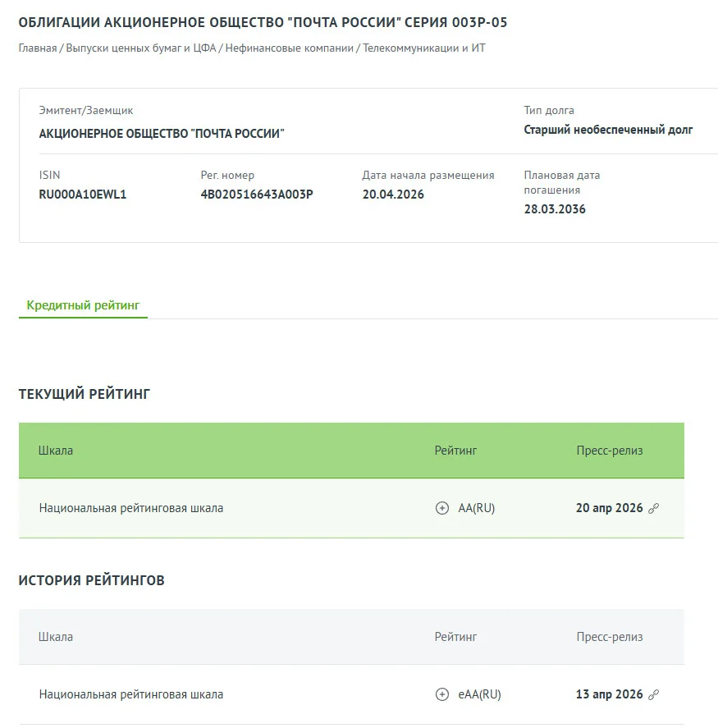The width and height of the screenshot is (718, 728).
Task: Open issuer АКЦИОНЕРНОЕ ОБЩЕСТВО "ПОЧТА РОССИИ" link
Action: (162, 134)
